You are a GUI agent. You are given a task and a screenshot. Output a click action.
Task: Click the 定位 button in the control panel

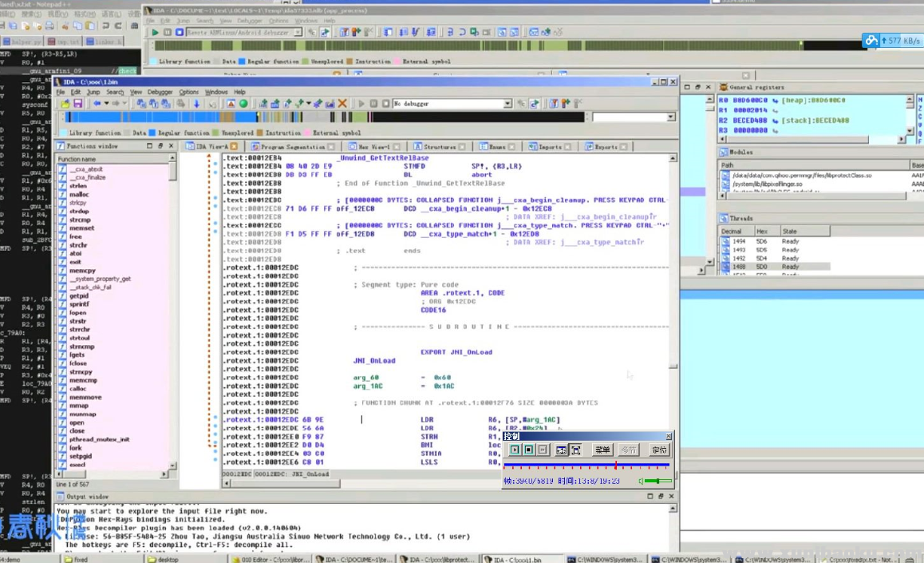[658, 450]
